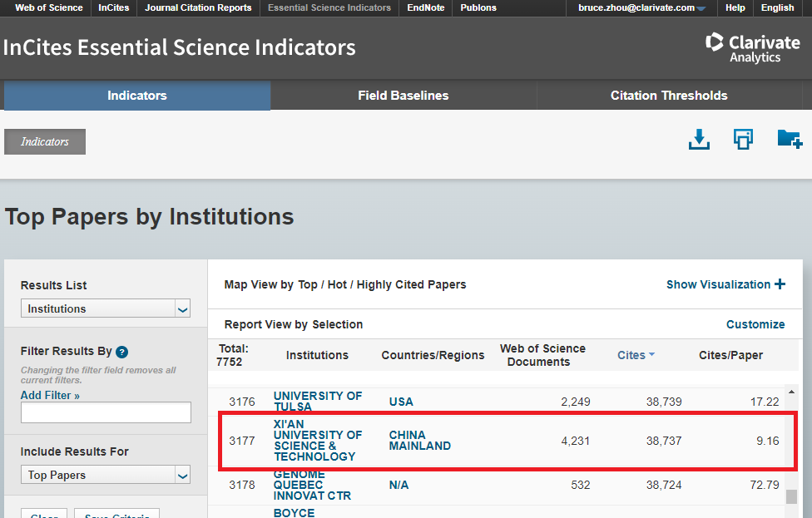Viewport: 812px width, 518px height.
Task: Click the Clarivate Analytics logo
Action: coord(752,48)
